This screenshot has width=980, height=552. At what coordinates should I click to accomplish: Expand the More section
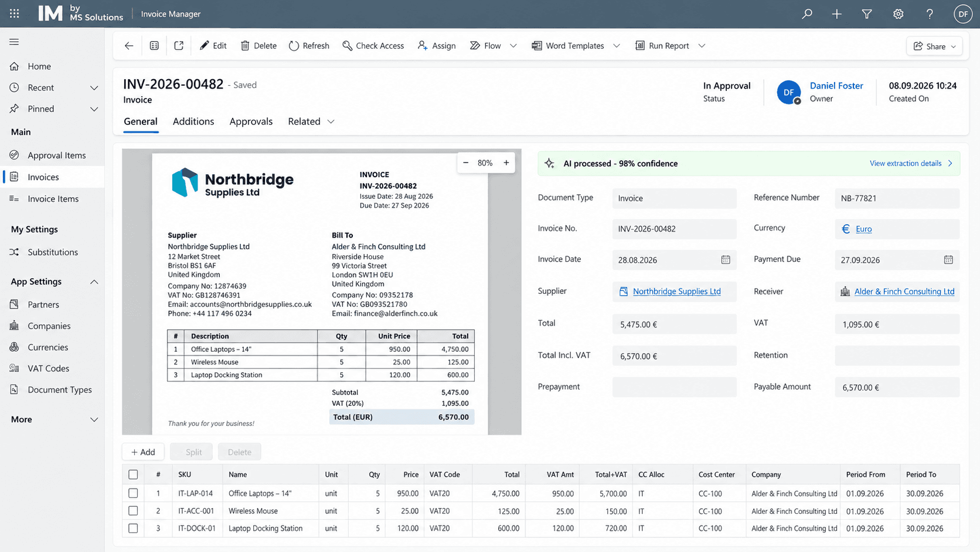click(94, 419)
